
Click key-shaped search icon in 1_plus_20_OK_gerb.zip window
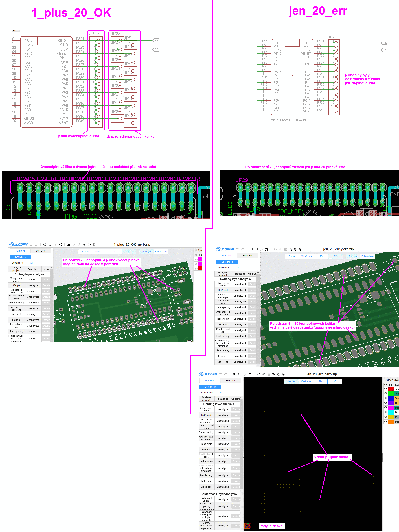click(x=84, y=244)
